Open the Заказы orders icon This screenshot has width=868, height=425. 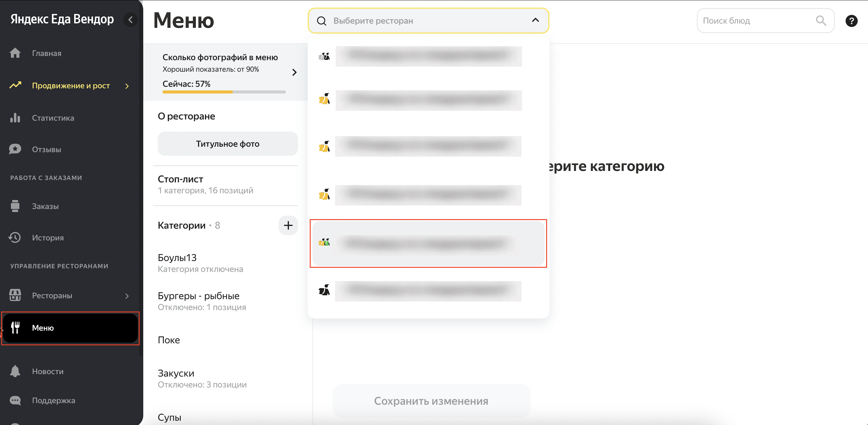coord(15,206)
